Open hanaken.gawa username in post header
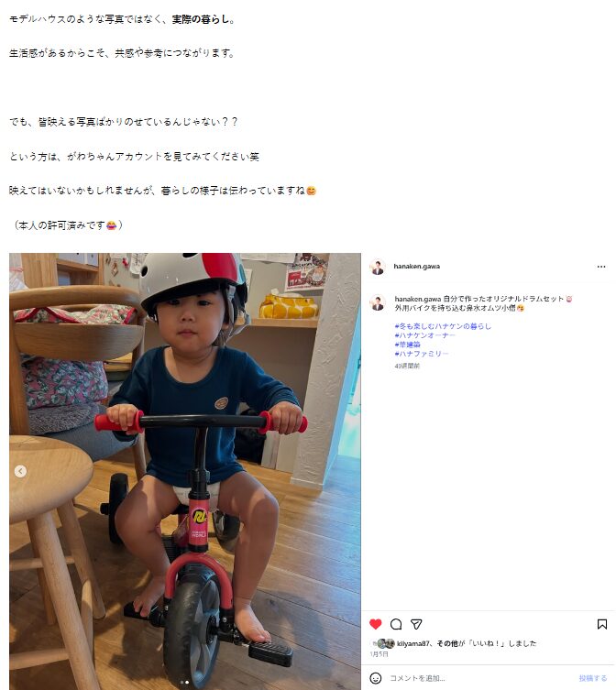The image size is (616, 690). click(416, 267)
